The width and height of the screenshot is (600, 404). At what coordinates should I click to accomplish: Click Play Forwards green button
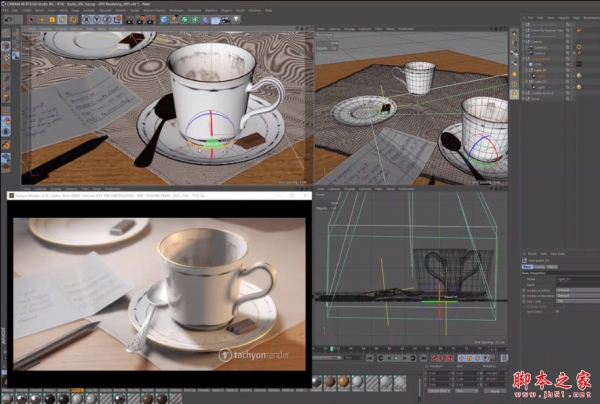[x=396, y=358]
